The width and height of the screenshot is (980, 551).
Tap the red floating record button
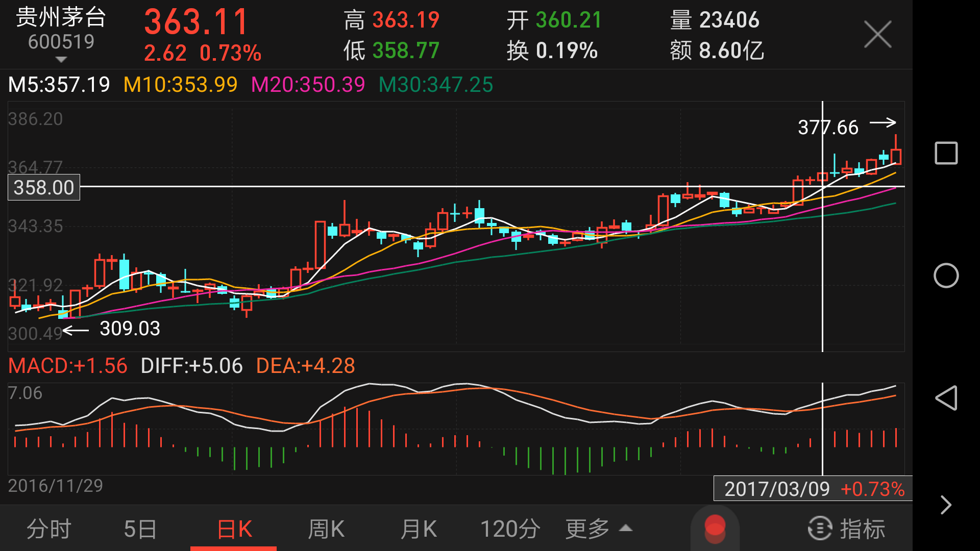click(715, 528)
